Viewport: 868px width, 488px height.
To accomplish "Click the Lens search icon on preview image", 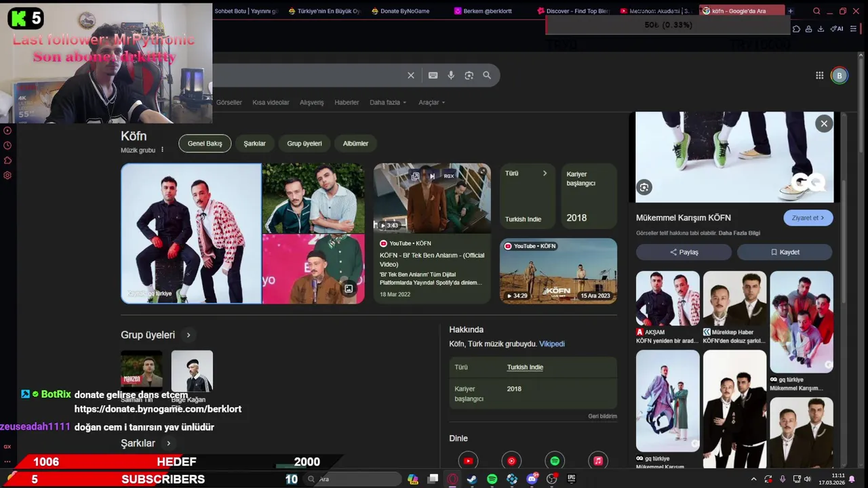I will (x=644, y=188).
